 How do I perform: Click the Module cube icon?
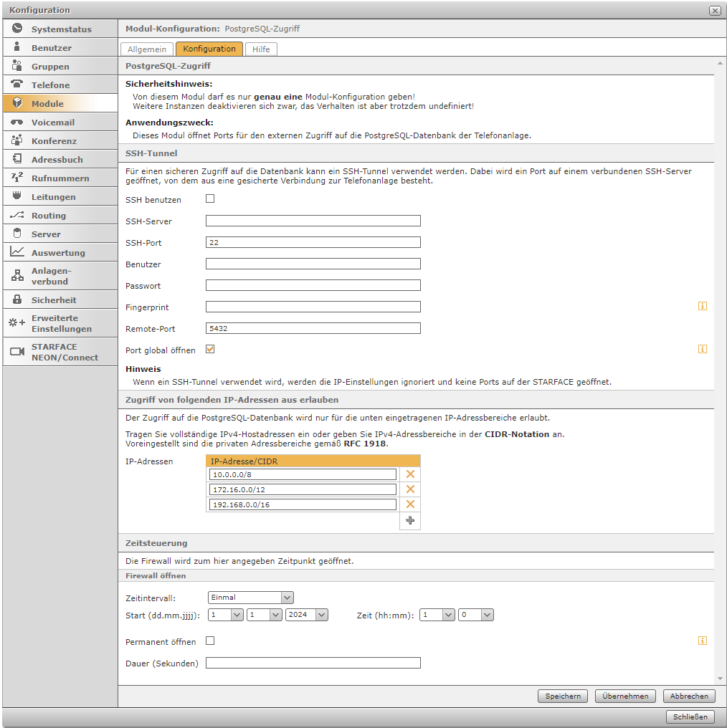point(17,102)
